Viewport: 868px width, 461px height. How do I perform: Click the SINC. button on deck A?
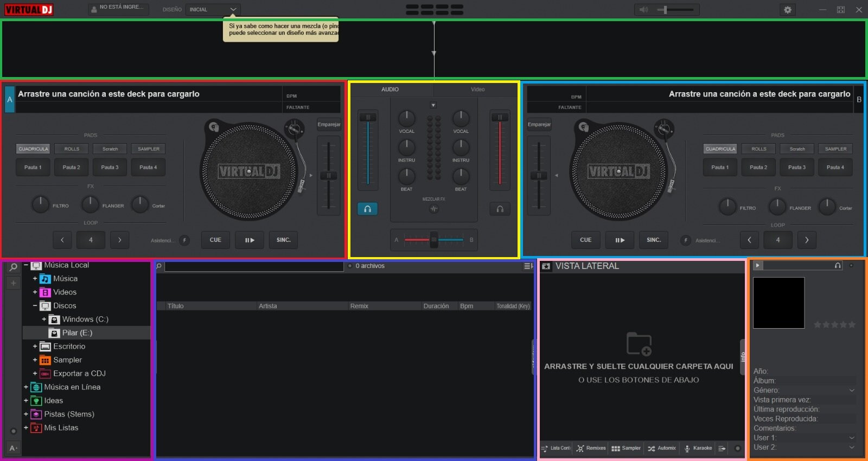pyautogui.click(x=283, y=240)
